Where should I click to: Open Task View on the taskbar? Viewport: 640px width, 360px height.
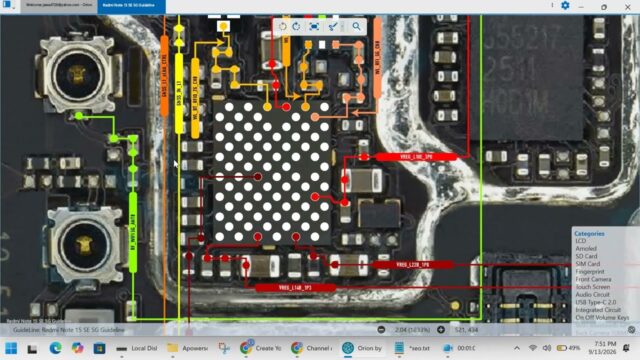(x=32, y=349)
